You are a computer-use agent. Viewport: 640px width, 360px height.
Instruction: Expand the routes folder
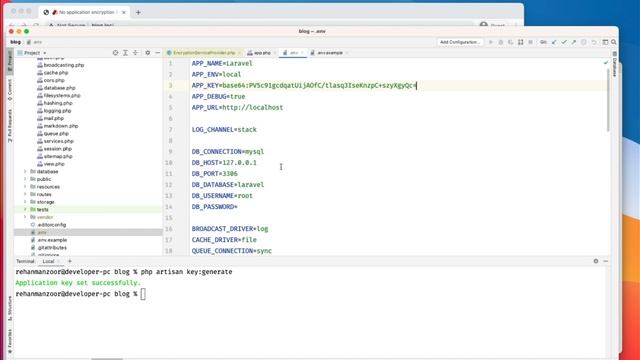click(25, 194)
